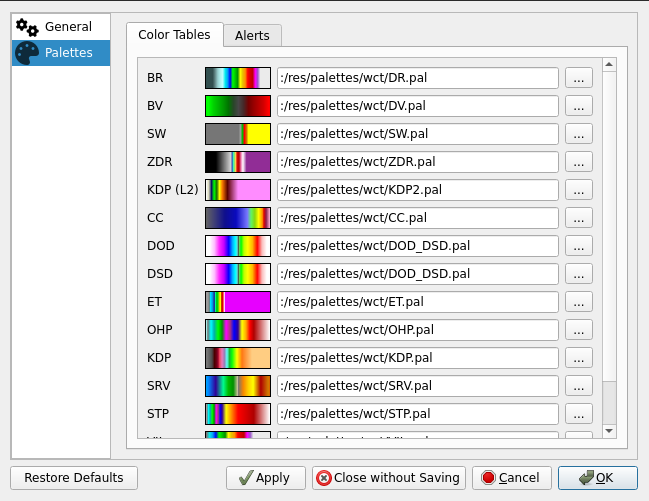The width and height of the screenshot is (649, 501).
Task: Switch to the Alerts tab
Action: tap(252, 36)
